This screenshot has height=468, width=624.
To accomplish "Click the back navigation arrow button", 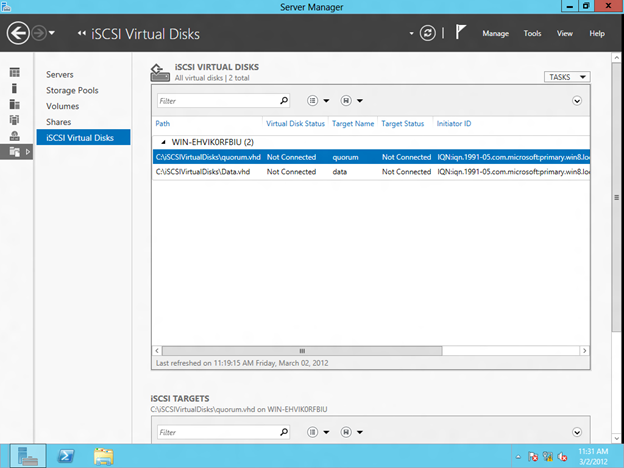I will point(18,33).
